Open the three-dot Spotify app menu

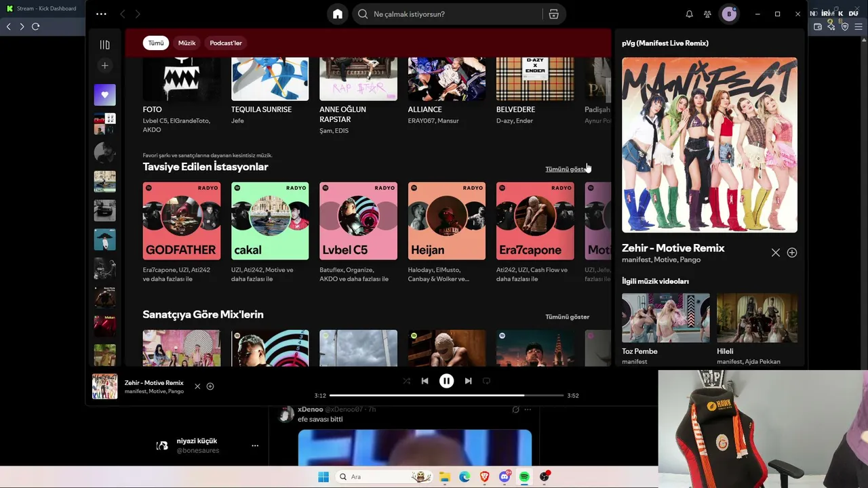click(x=101, y=14)
